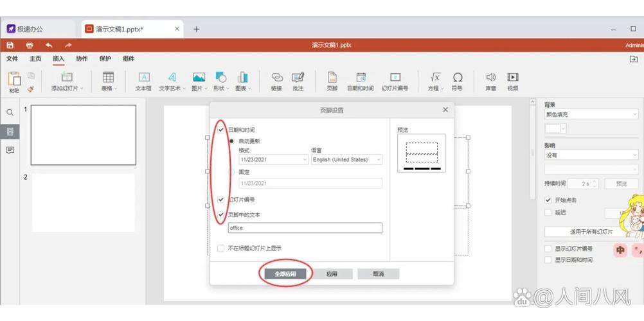Click the duration 2 s stepper arrows
This screenshot has width=644, height=321.
(x=595, y=184)
